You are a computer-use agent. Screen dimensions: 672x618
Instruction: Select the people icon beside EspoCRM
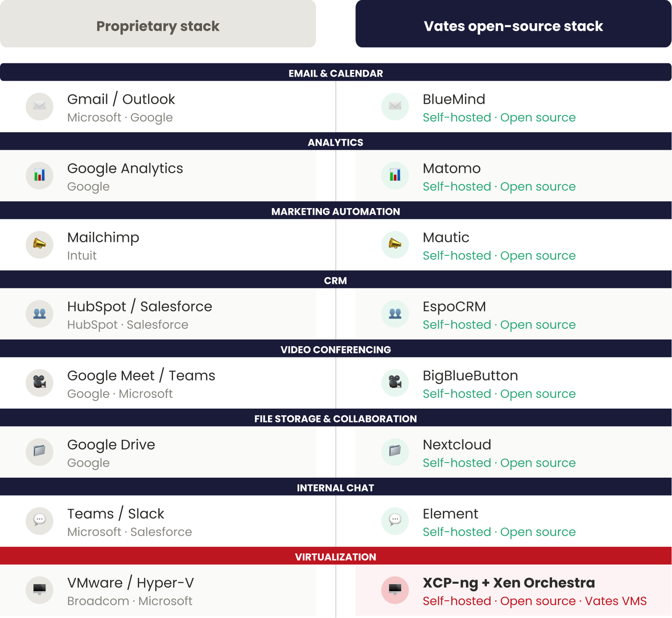click(x=395, y=314)
